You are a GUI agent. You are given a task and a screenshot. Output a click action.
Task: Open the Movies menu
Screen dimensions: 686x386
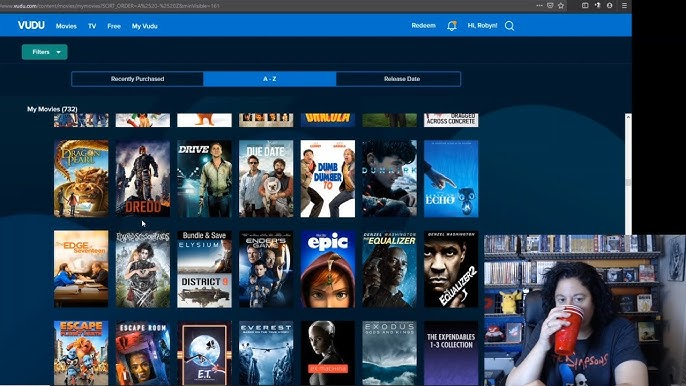(x=66, y=26)
